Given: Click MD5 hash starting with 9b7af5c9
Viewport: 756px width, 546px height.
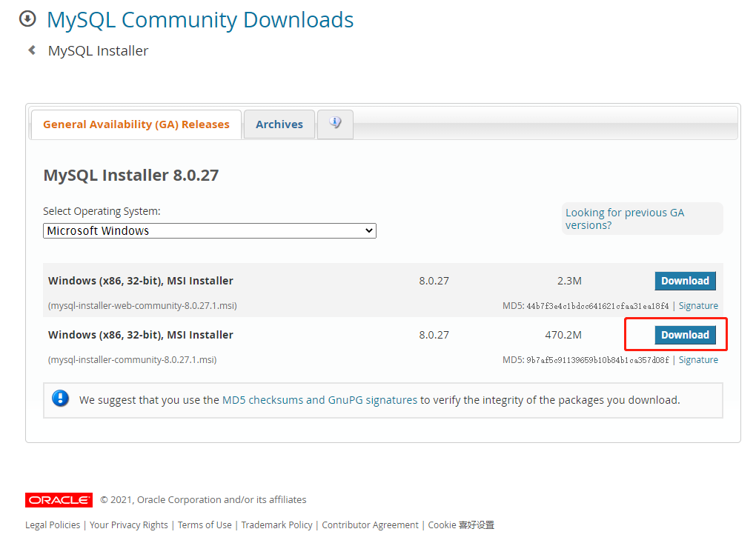Looking at the screenshot, I should click(597, 360).
